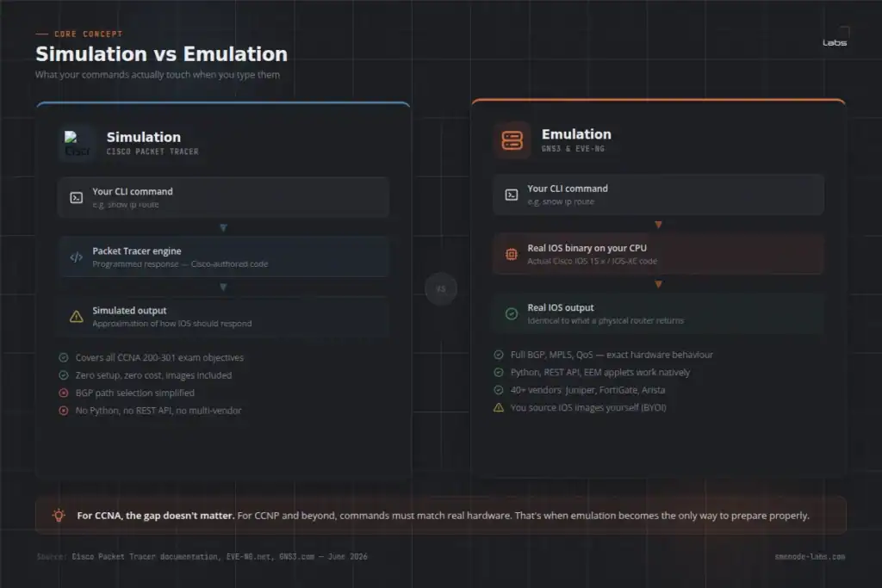Click the text Zero setup, zero cost, images included

tap(153, 375)
